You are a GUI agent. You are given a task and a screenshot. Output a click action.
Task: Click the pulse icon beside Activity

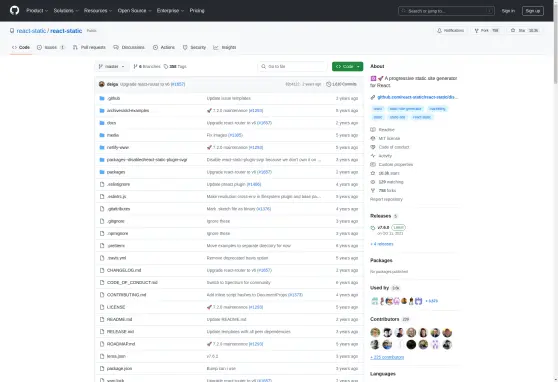pyautogui.click(x=373, y=156)
